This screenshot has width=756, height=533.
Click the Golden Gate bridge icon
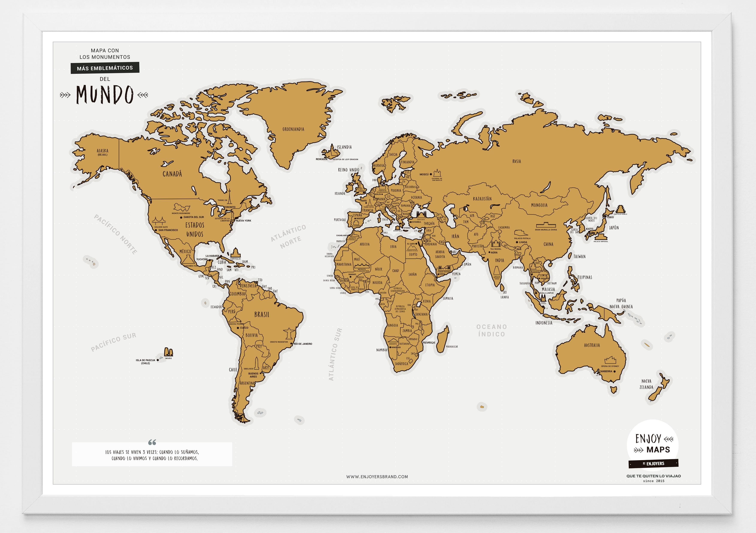(x=159, y=221)
